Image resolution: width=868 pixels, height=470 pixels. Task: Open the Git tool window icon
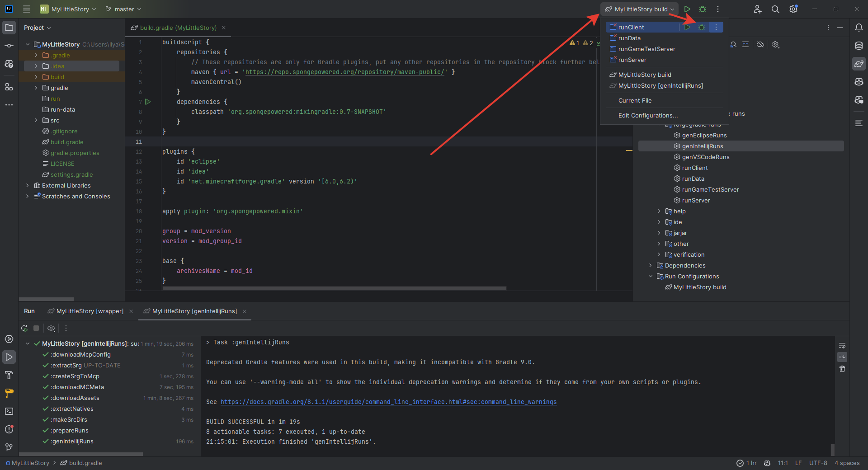(9, 447)
